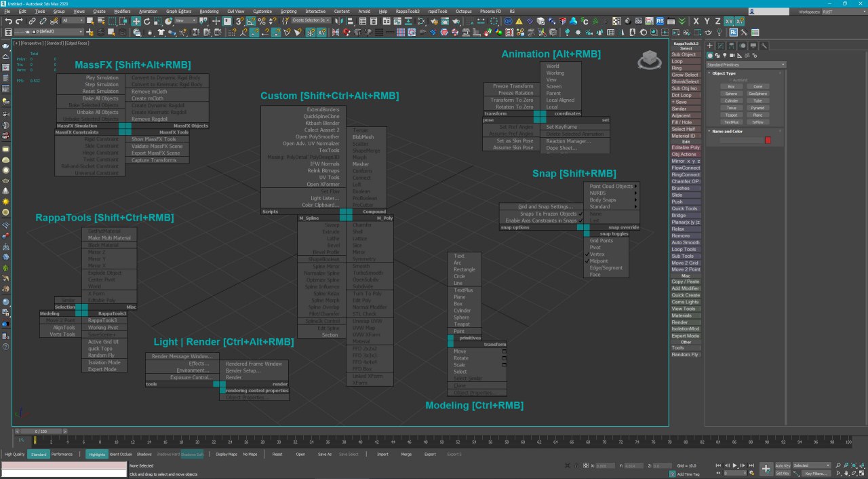Open the All selection filter dropdown
Viewport: 868px width, 479px height.
[x=73, y=20]
